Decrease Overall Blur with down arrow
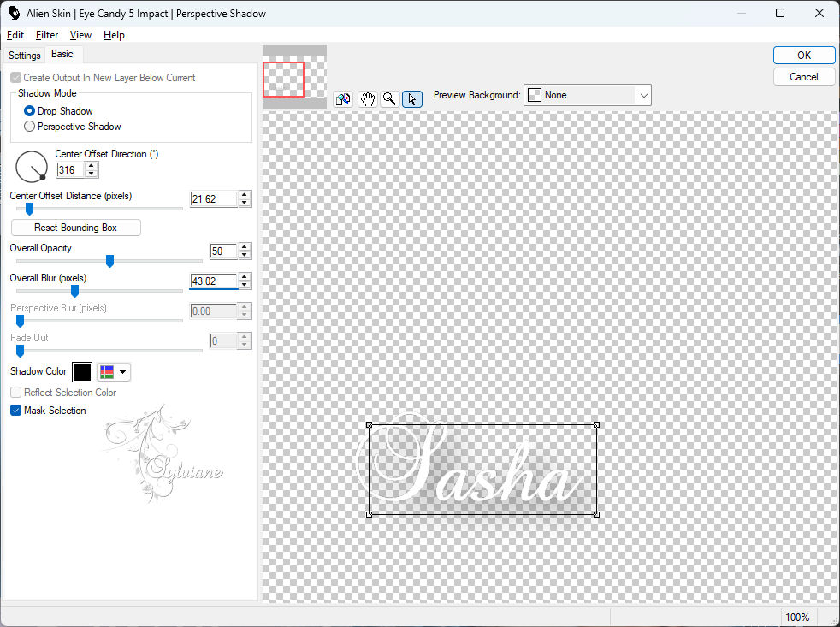The image size is (840, 627). pyautogui.click(x=245, y=285)
